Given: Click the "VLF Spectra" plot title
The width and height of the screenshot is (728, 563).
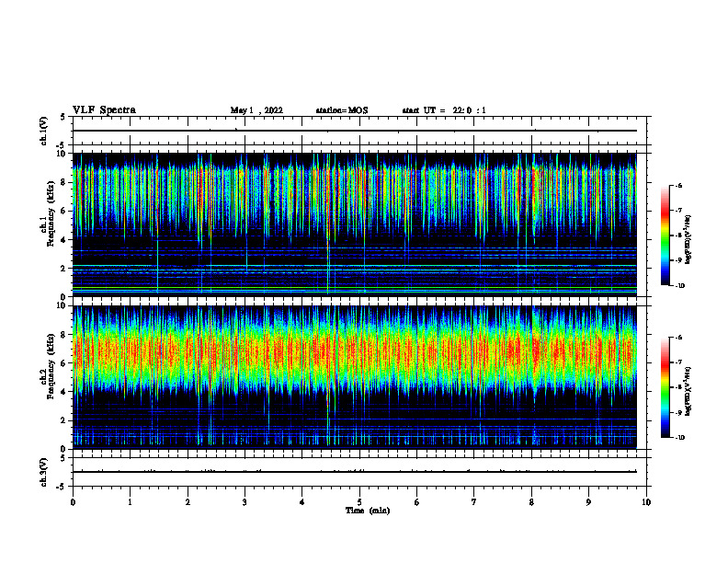Looking at the screenshot, I should tap(104, 110).
